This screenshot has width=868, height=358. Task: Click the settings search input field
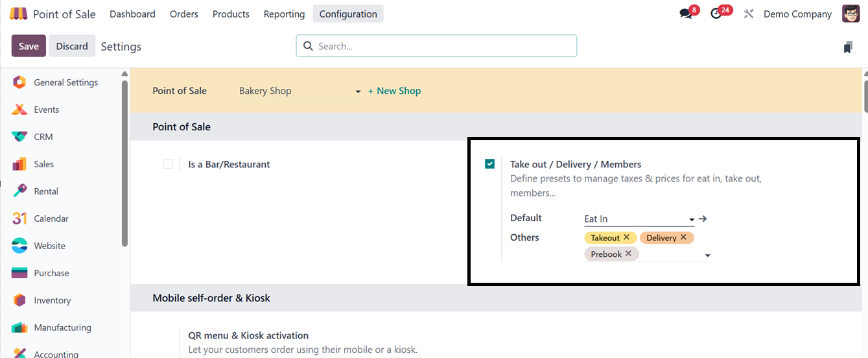[441, 46]
